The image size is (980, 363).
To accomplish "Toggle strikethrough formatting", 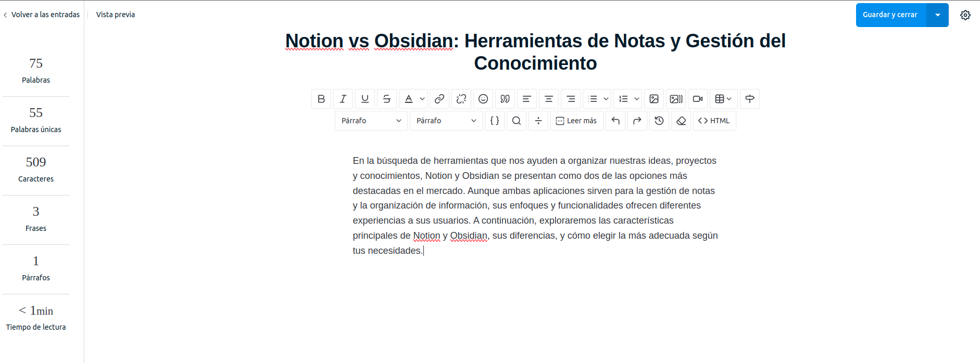I will coord(387,99).
